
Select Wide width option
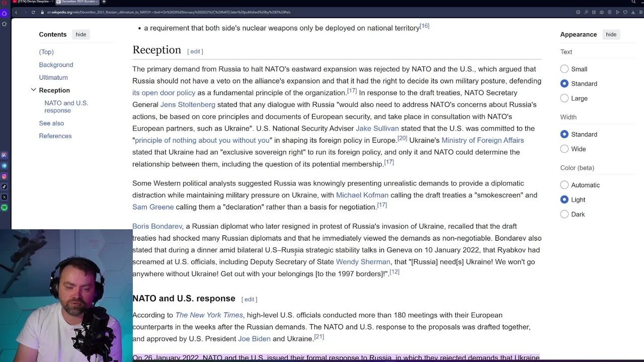565,149
